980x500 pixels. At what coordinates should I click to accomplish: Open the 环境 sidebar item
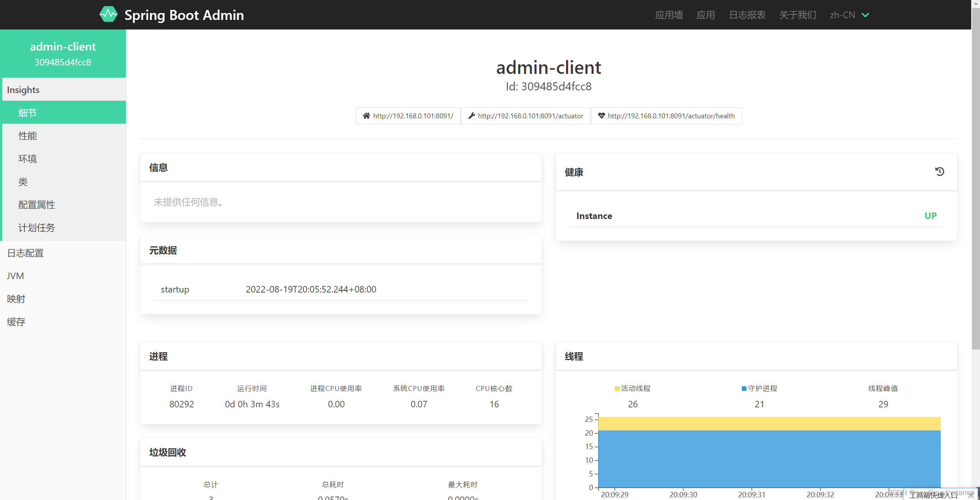tap(64, 158)
